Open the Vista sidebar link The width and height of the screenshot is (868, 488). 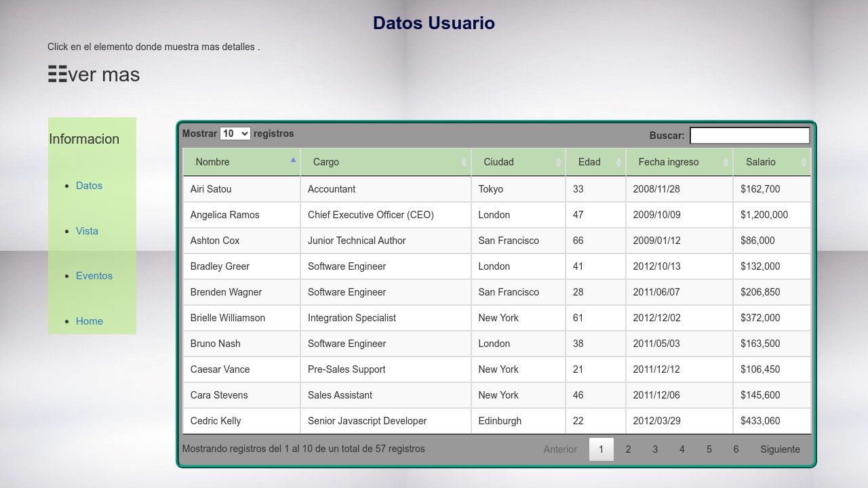[x=87, y=231]
